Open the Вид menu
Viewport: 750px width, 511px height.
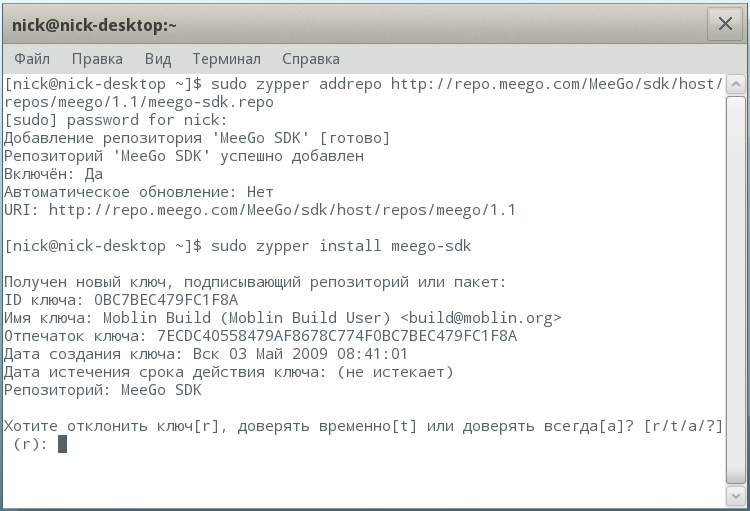pos(158,59)
